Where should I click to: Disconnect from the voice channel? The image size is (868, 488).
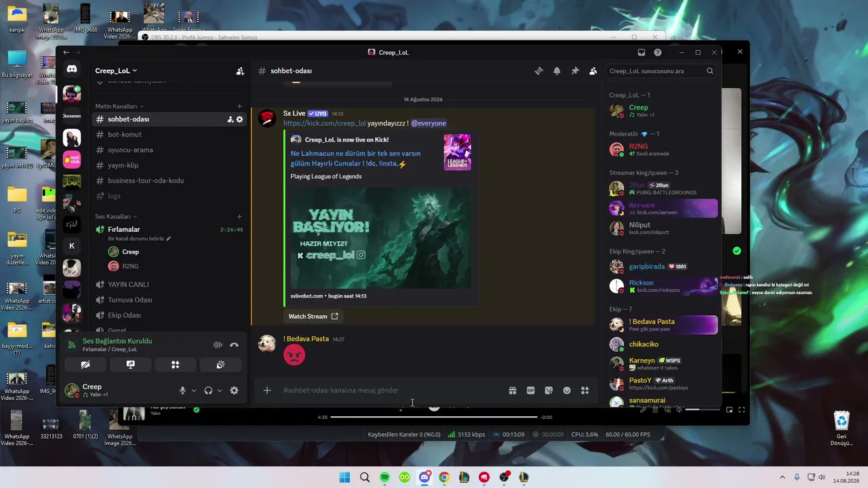pyautogui.click(x=234, y=345)
